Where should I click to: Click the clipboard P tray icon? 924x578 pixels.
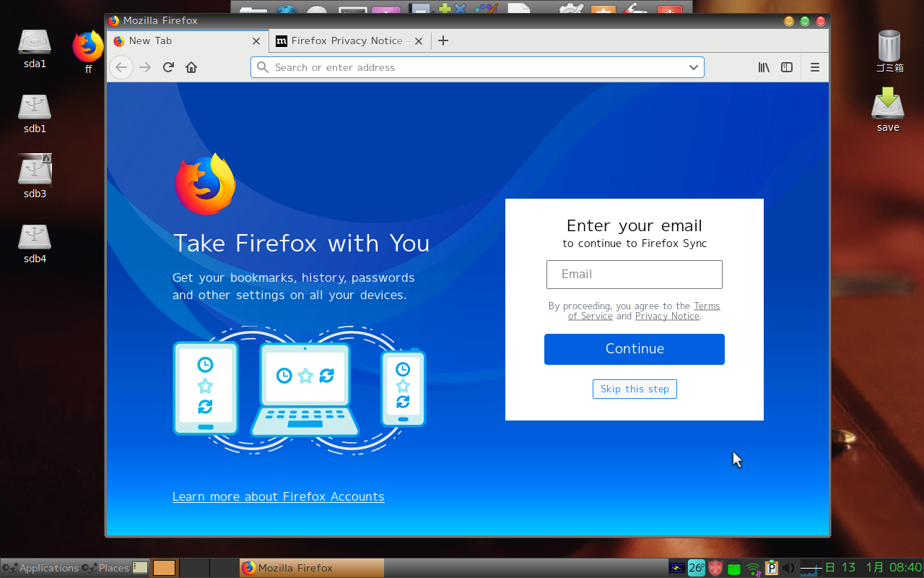tap(771, 568)
